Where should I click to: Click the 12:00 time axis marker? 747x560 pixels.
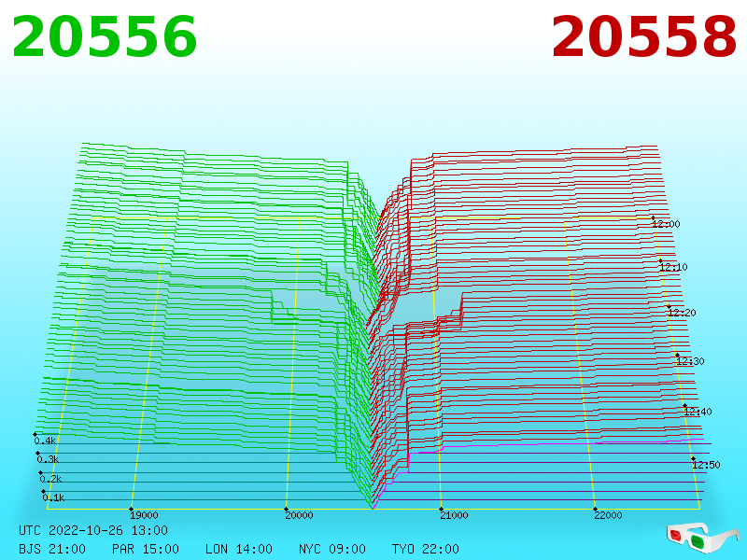pyautogui.click(x=666, y=224)
